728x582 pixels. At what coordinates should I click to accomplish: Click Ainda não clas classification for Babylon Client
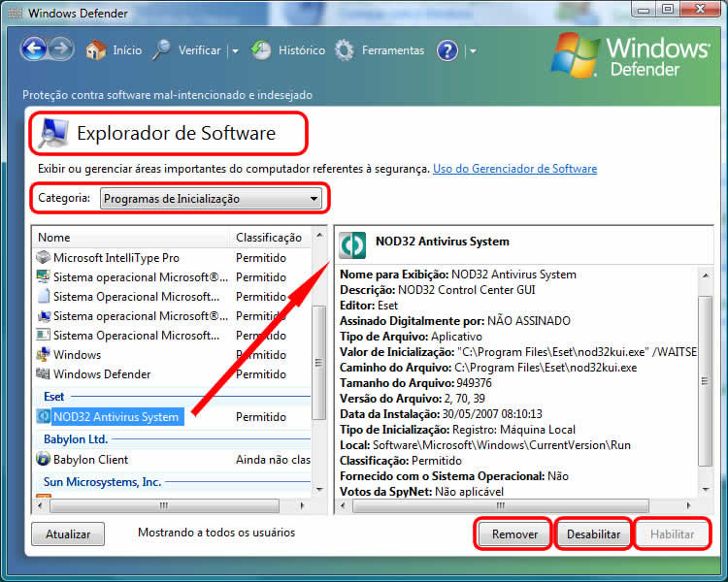(273, 460)
